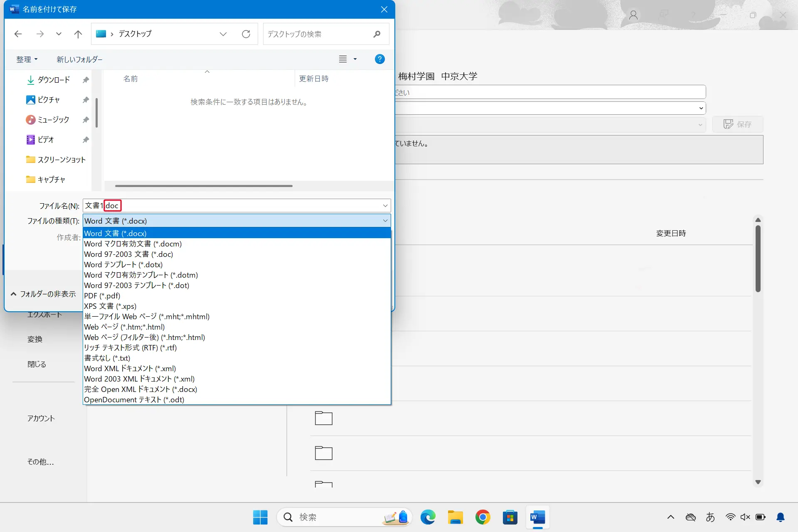Open the Windows Start menu

(260, 517)
